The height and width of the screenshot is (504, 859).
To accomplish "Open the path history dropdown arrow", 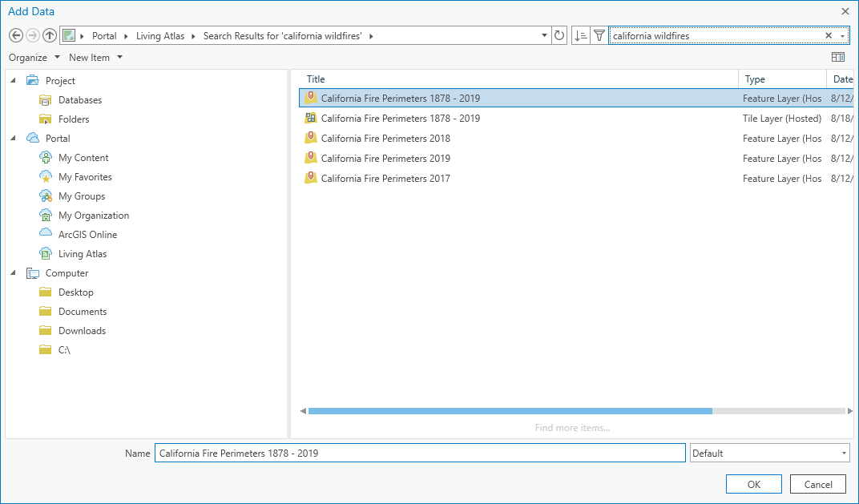I will click(x=544, y=35).
